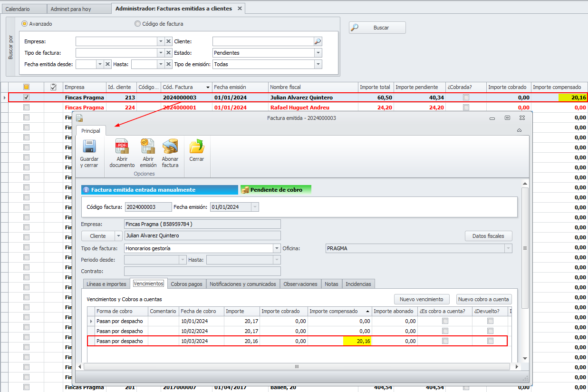Uncheck the checkbox for invoice 2024000003
588x392 pixels.
coord(27,98)
